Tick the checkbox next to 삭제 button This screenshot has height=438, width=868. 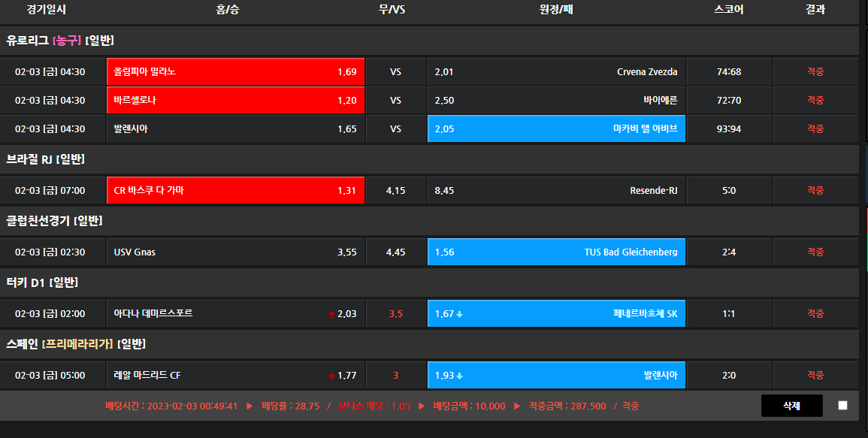(x=842, y=405)
